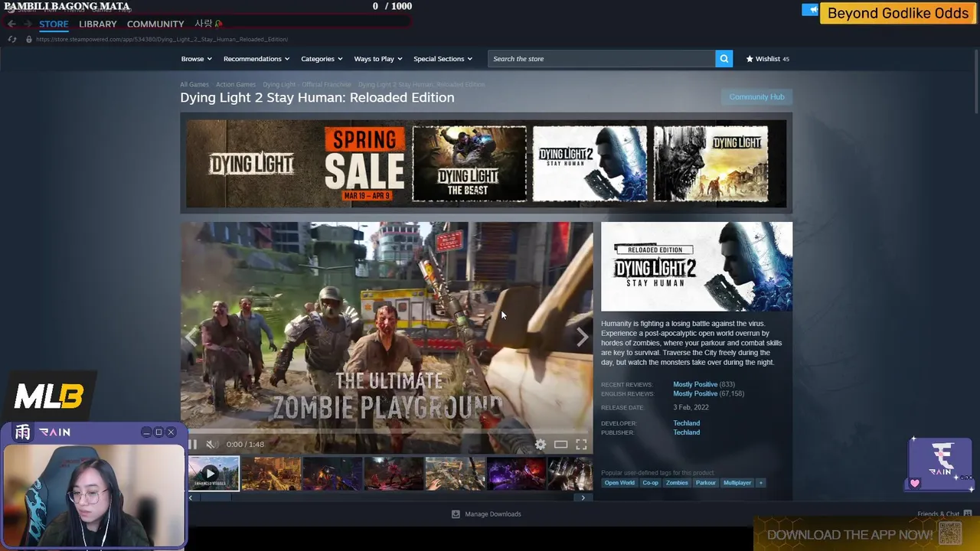This screenshot has height=551, width=980.
Task: Reload the store page with refresh icon
Action: click(12, 39)
